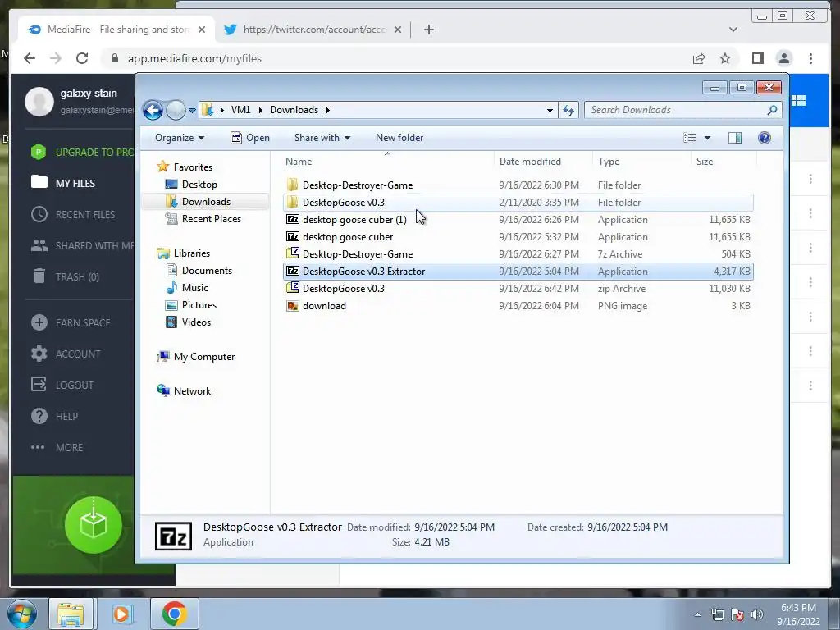Click the VM1 breadcrumb in address bar
840x630 pixels.
[x=240, y=110]
